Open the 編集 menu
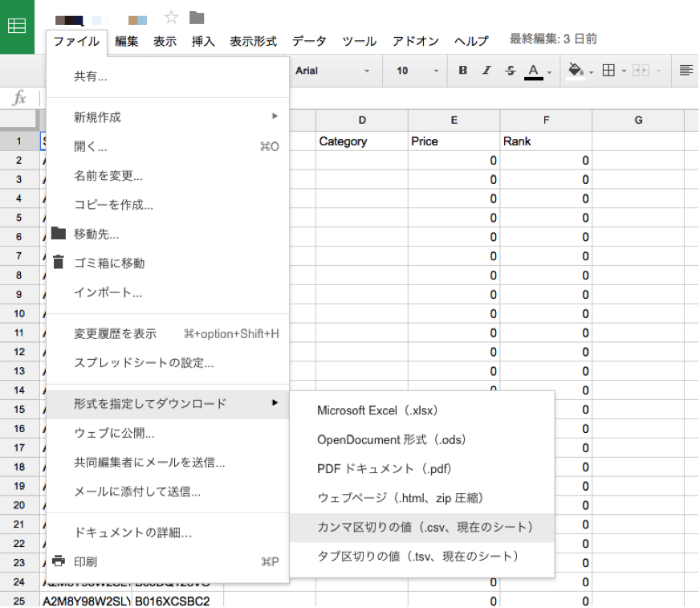This screenshot has width=700, height=608. click(x=127, y=41)
